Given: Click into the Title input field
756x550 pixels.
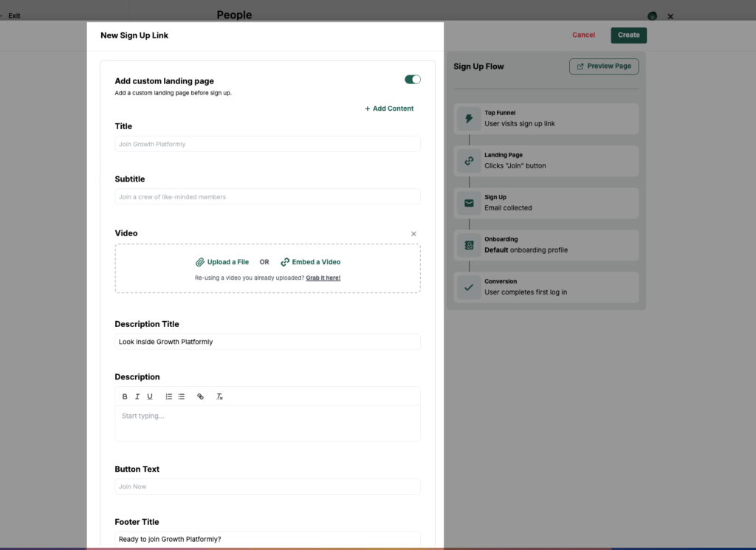Looking at the screenshot, I should click(267, 144).
